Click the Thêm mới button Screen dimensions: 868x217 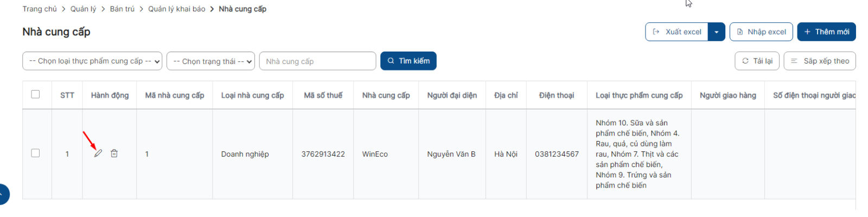(826, 31)
